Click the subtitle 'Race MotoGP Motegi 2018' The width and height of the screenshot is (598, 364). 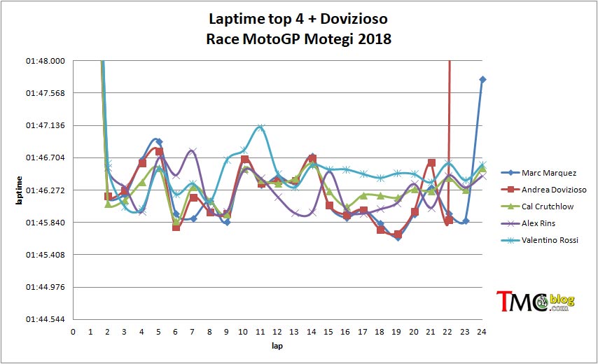pyautogui.click(x=298, y=39)
